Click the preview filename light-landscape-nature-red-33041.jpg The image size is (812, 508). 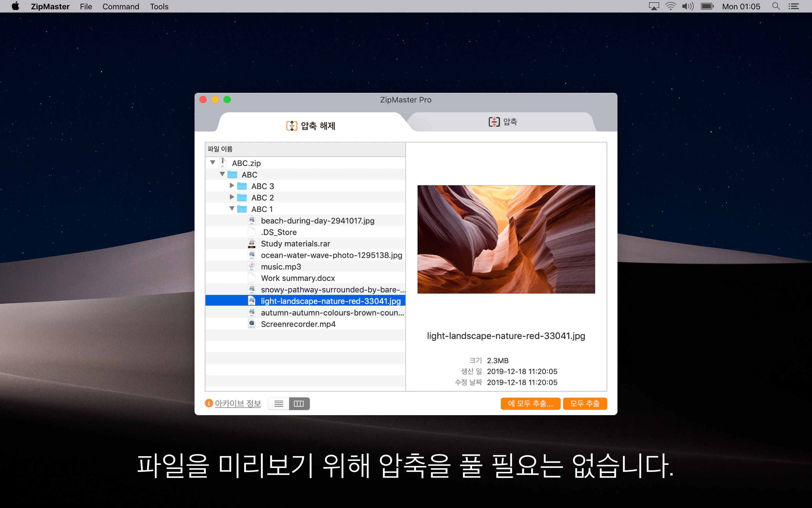(506, 336)
